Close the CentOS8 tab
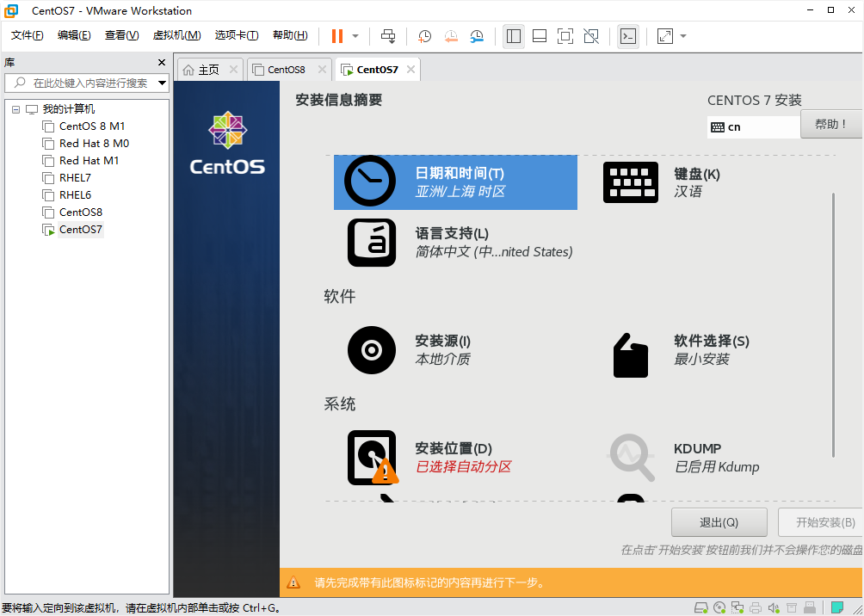 pyautogui.click(x=323, y=70)
